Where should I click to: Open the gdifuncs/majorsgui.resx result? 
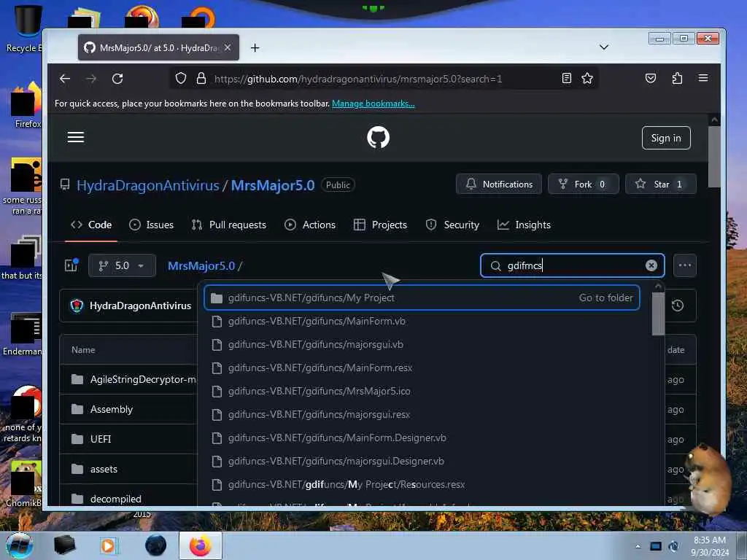[x=422, y=415]
